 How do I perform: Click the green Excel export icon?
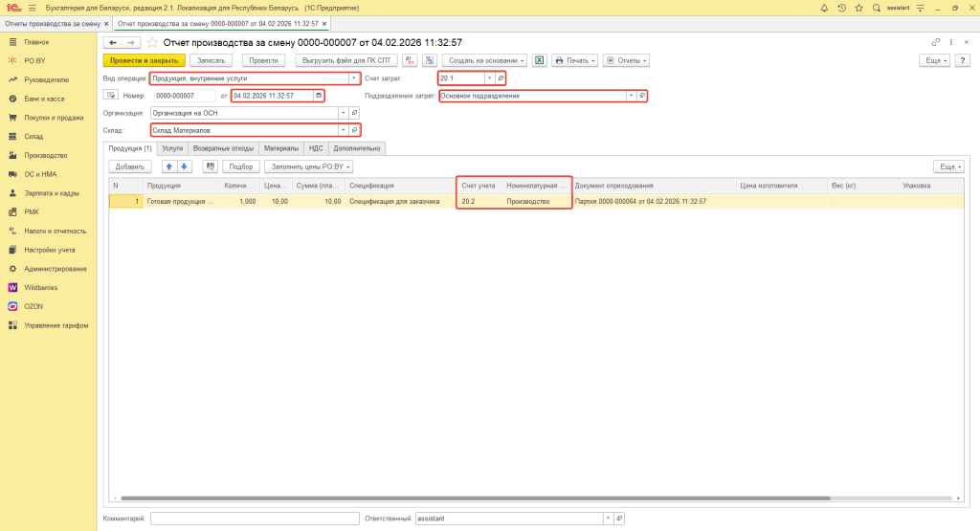[x=539, y=60]
